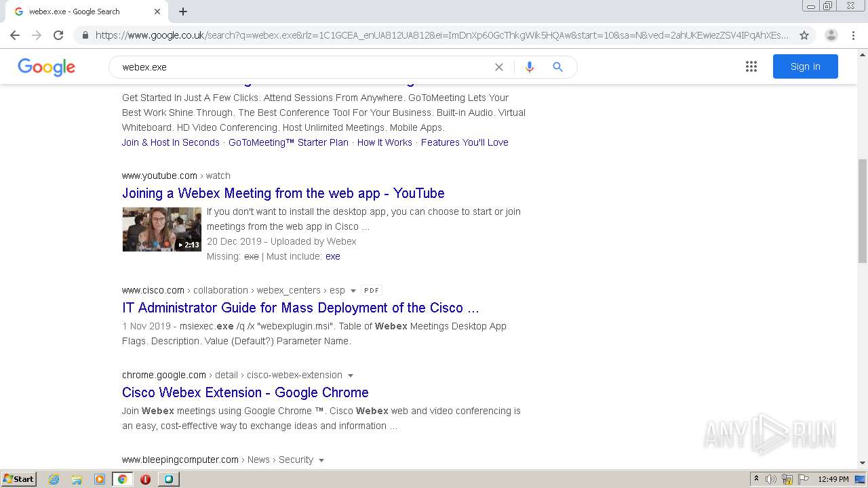868x488 pixels.
Task: Click the action center flag tray icon
Action: pos(804,479)
